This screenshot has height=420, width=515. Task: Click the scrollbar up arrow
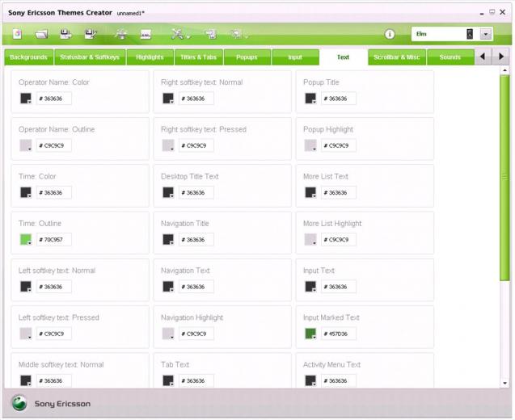click(504, 70)
